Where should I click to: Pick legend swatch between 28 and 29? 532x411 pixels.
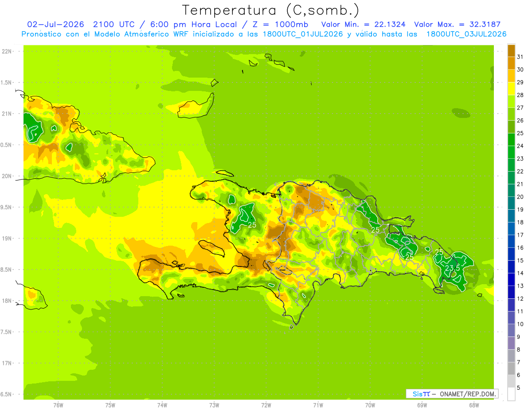511,89
